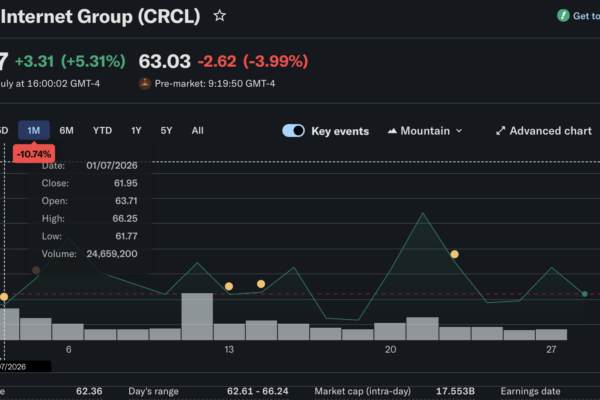Image resolution: width=600 pixels, height=400 pixels.
Task: Click the green Get to link icon
Action: 563,16
